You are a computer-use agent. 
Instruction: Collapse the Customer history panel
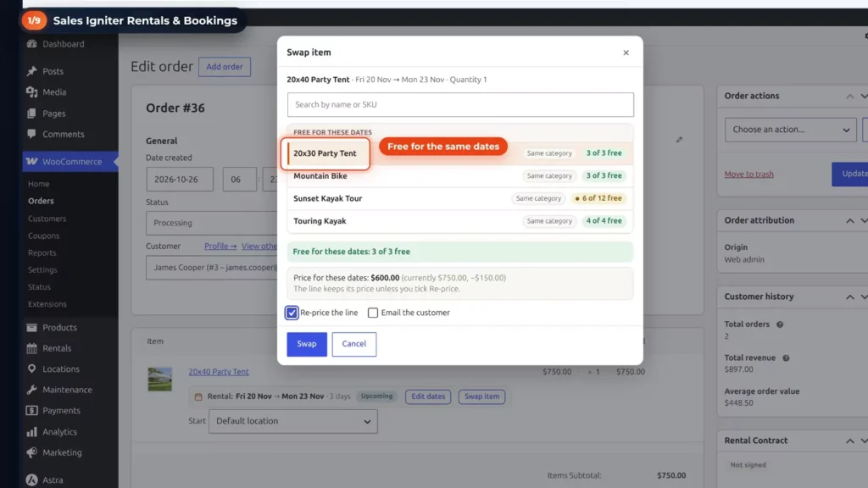tap(849, 297)
